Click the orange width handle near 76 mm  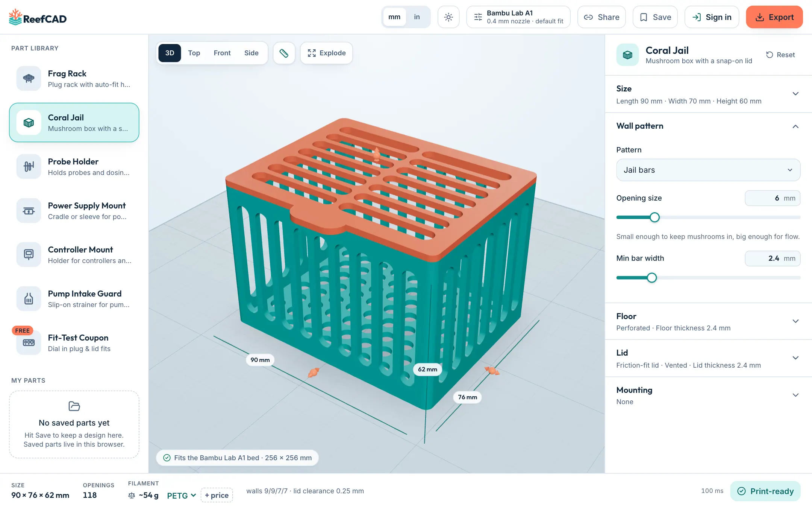(492, 371)
